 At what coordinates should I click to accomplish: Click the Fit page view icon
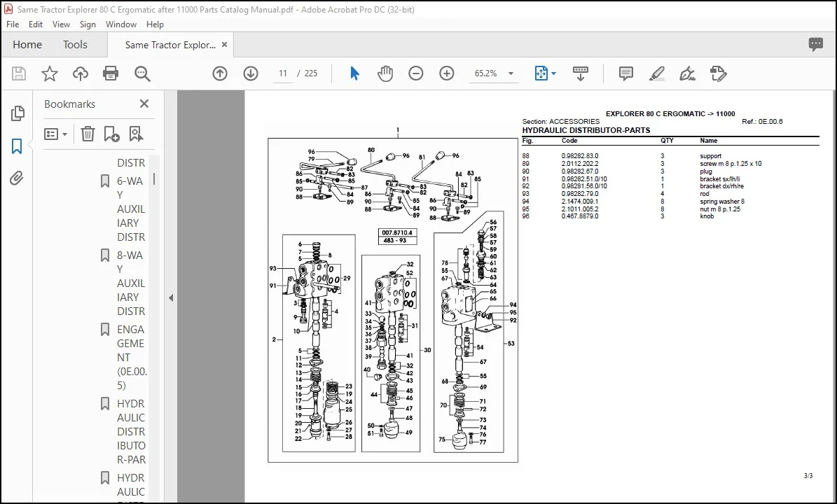(541, 73)
